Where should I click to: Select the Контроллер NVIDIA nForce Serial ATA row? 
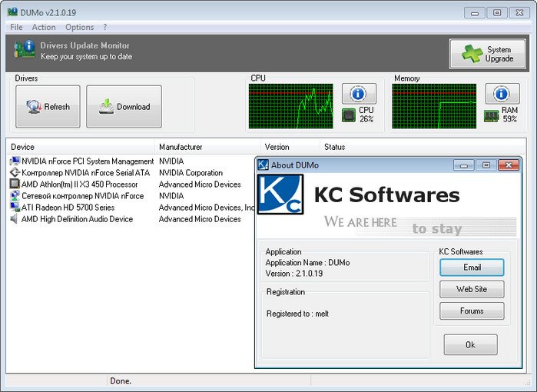coord(132,173)
